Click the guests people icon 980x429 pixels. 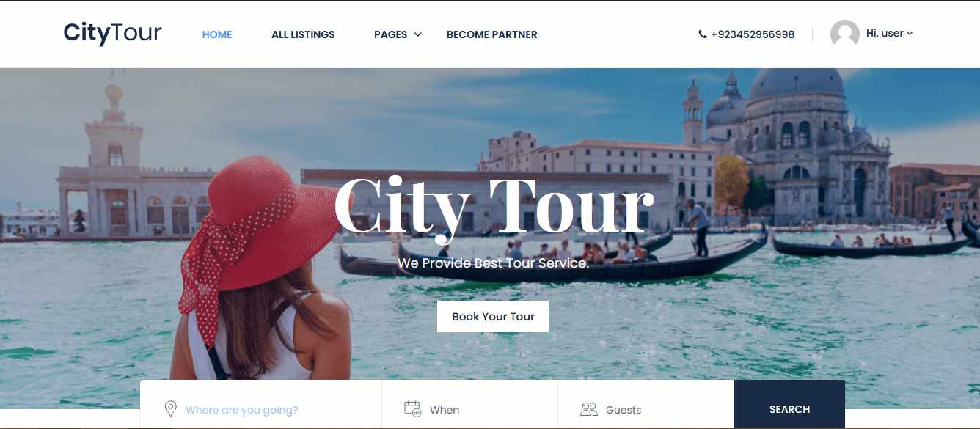tap(589, 409)
